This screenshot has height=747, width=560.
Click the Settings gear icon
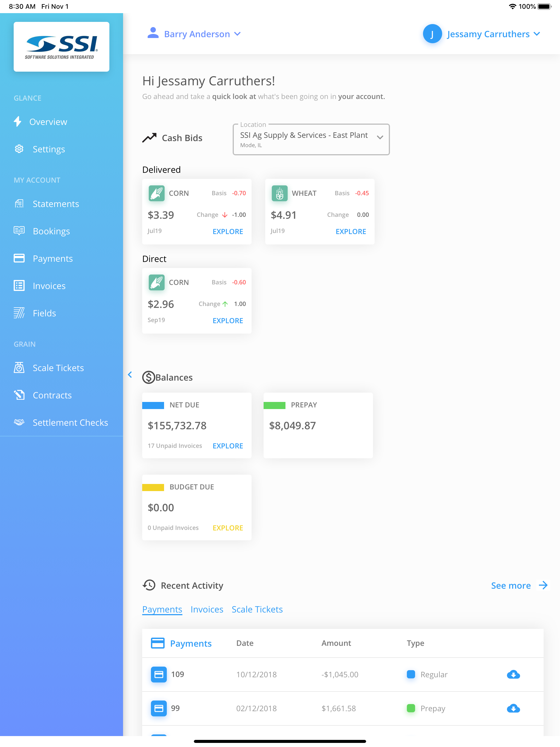pos(19,149)
